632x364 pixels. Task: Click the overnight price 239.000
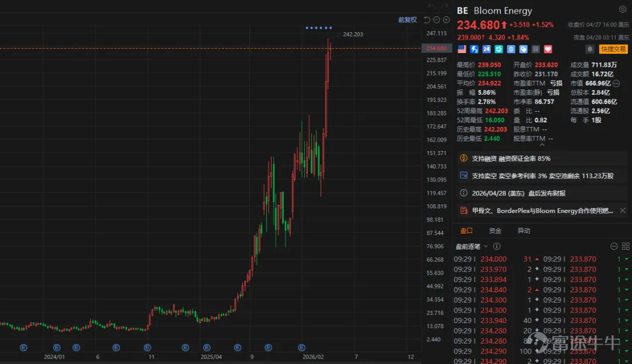[x=469, y=37]
